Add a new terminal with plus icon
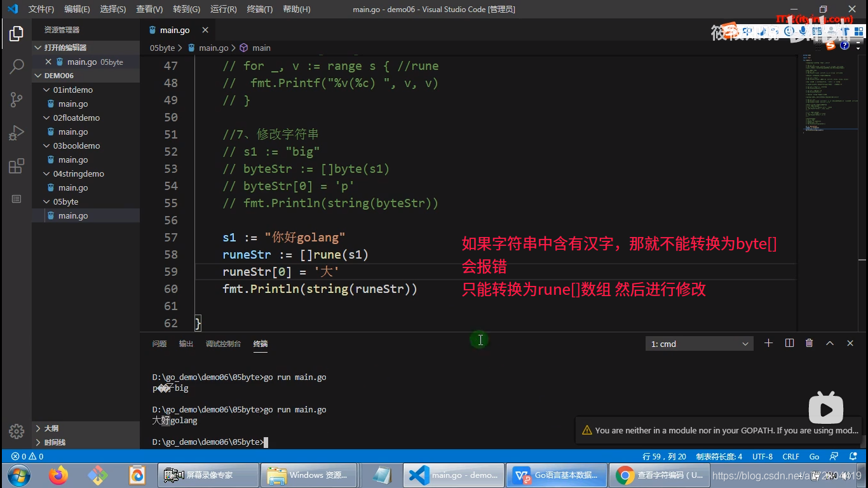The height and width of the screenshot is (488, 868). (x=768, y=343)
